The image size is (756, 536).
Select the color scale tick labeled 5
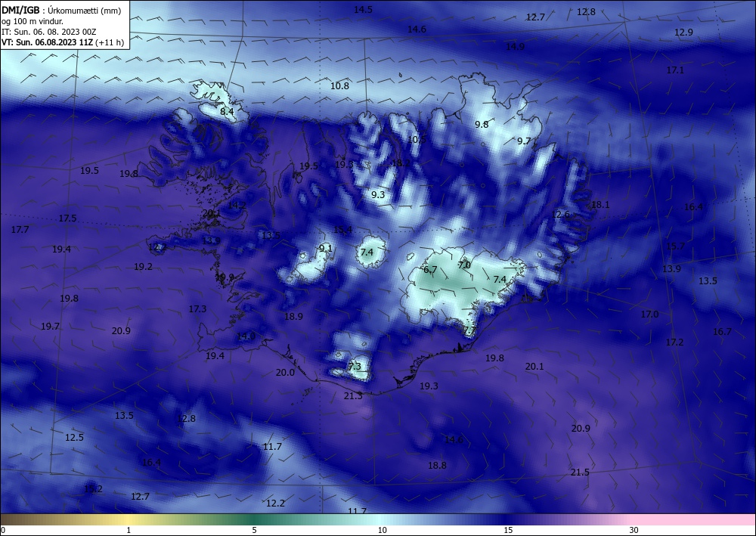pos(254,530)
